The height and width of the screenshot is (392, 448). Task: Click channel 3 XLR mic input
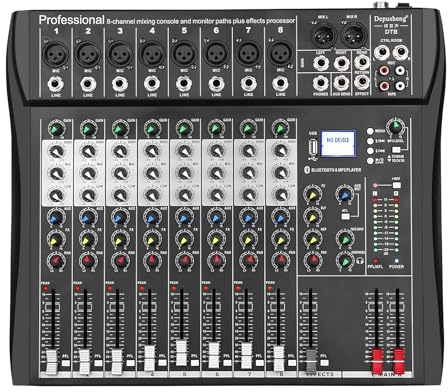[120, 55]
